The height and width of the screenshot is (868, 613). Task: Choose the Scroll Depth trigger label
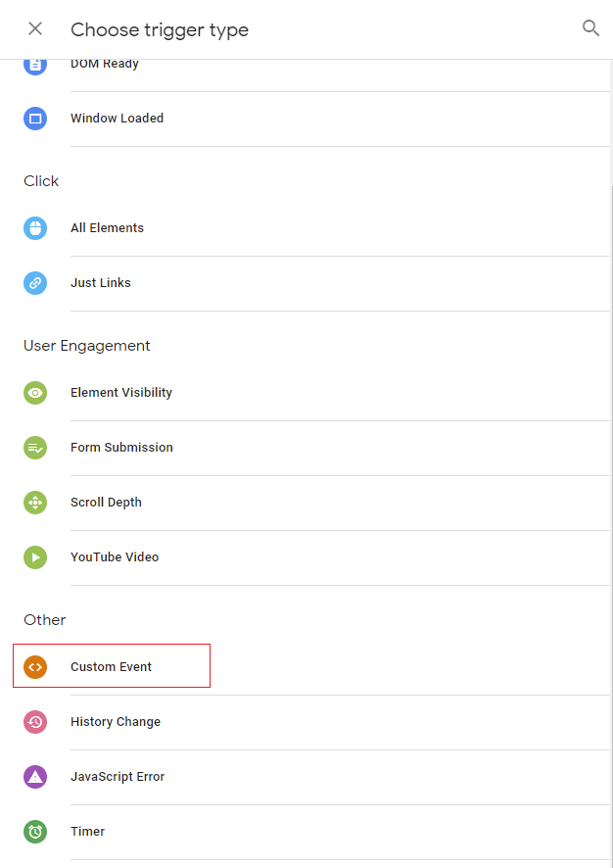(106, 503)
